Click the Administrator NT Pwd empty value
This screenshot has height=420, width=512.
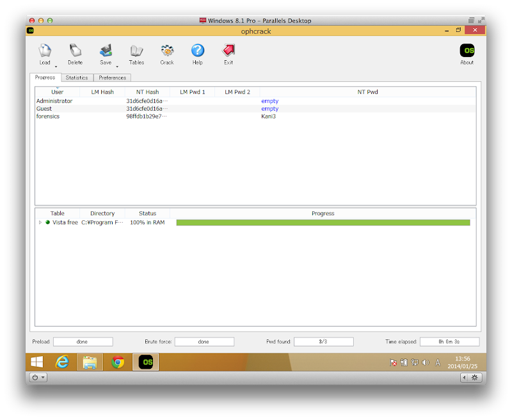point(269,101)
